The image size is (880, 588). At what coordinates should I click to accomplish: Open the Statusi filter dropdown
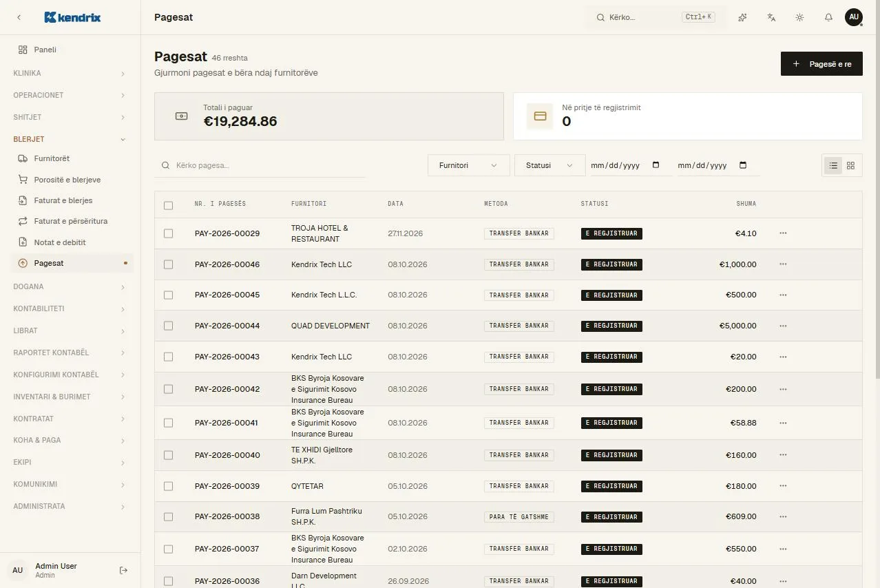click(549, 165)
